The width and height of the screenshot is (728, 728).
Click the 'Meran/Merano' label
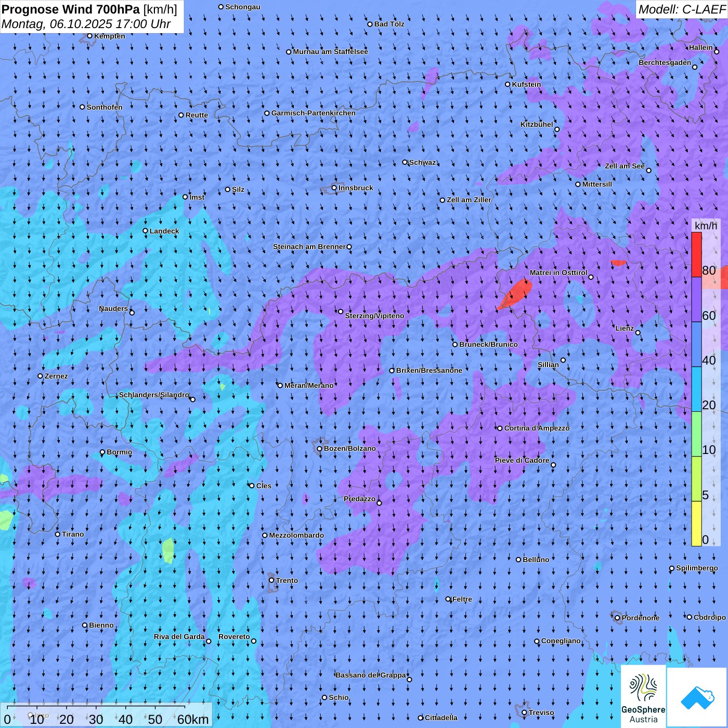click(309, 385)
